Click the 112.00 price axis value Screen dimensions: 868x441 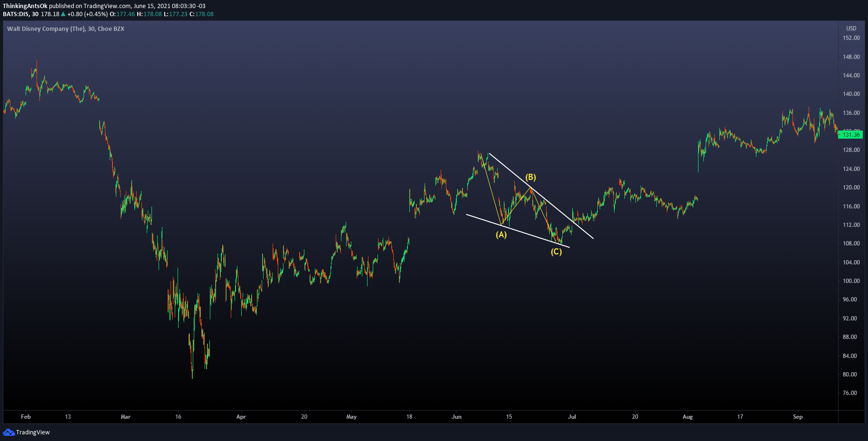click(x=851, y=225)
